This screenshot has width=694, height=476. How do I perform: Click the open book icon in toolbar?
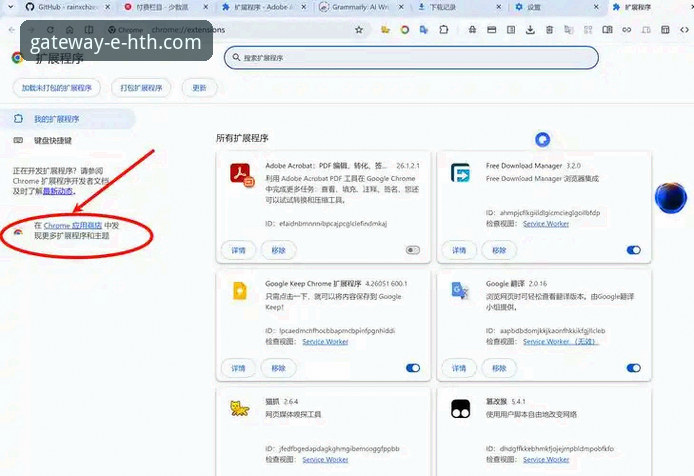click(x=607, y=30)
